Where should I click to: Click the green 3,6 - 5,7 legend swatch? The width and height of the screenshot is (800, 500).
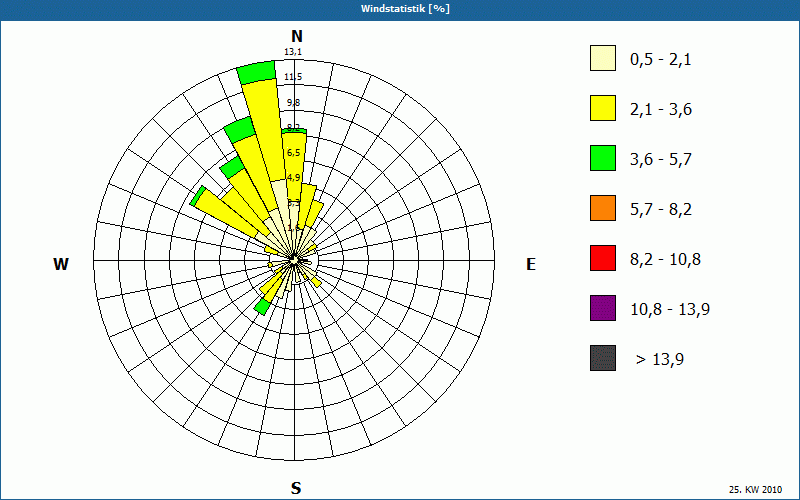603,158
